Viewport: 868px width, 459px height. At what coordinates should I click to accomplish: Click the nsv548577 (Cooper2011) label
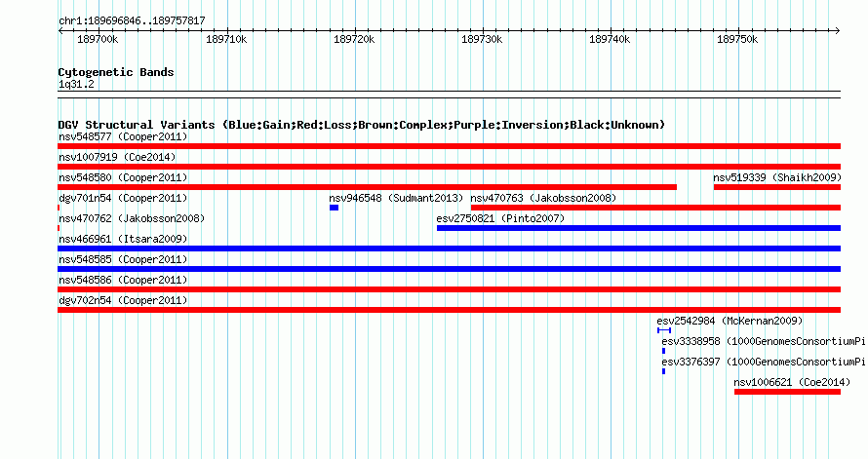(x=123, y=136)
